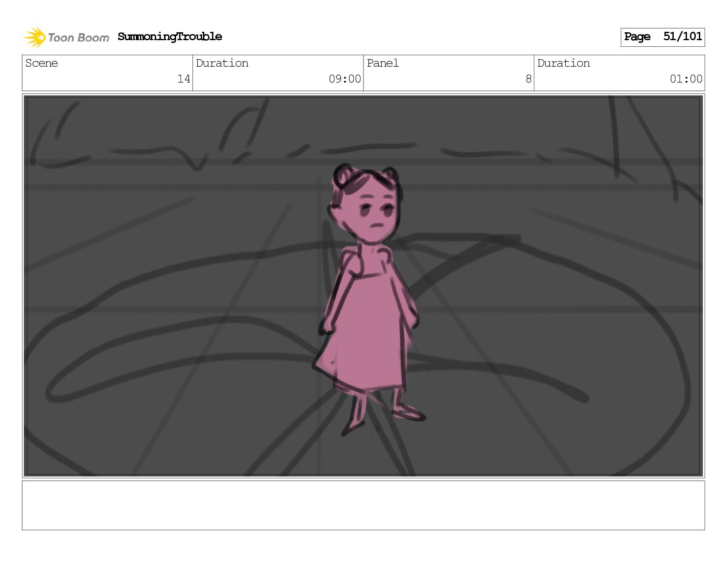Select the SummoningTrouble project title
This screenshot has width=728, height=563.
tap(170, 37)
